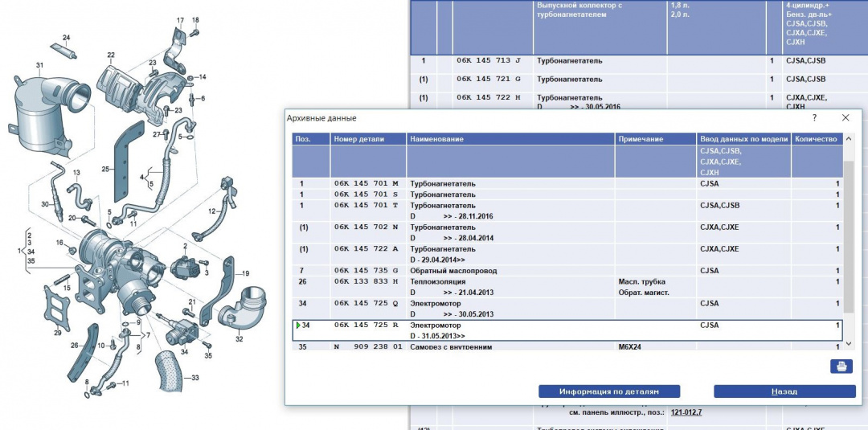
Task: Click the scrollbar down arrow in archive table
Action: (x=848, y=344)
